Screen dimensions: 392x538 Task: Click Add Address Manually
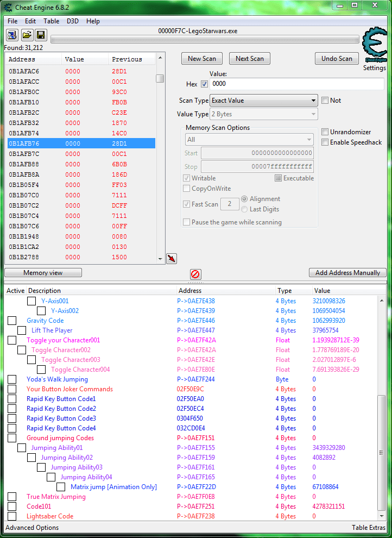pyautogui.click(x=347, y=273)
